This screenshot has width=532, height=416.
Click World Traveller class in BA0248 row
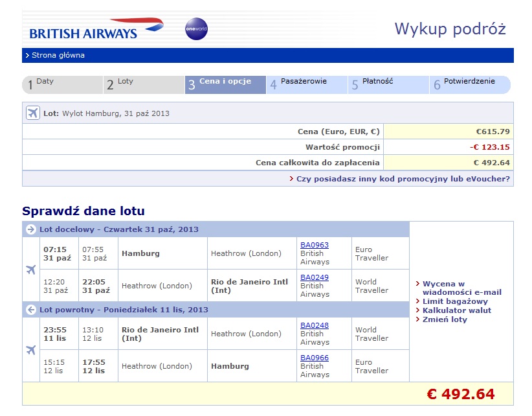[x=371, y=334]
